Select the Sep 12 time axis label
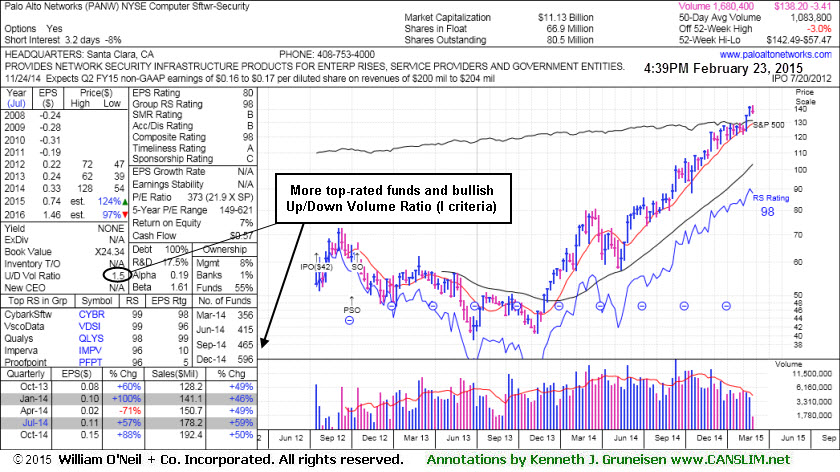This screenshot has height=472, width=840. pyautogui.click(x=333, y=438)
